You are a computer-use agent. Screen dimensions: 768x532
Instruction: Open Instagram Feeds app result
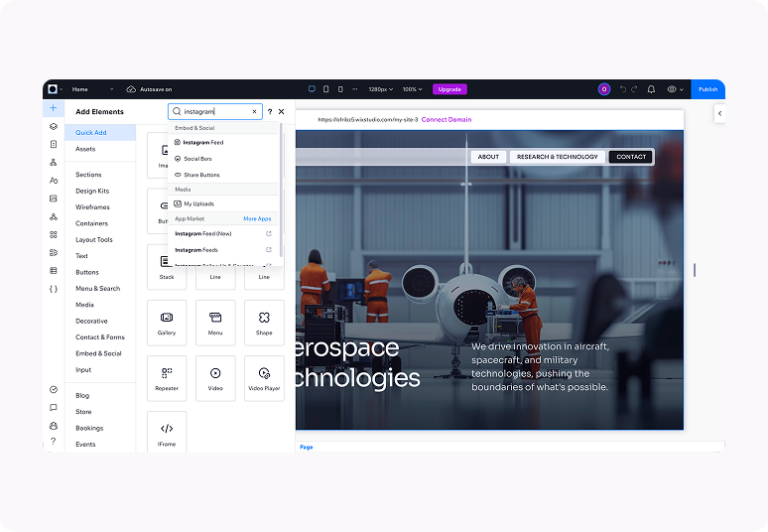223,250
